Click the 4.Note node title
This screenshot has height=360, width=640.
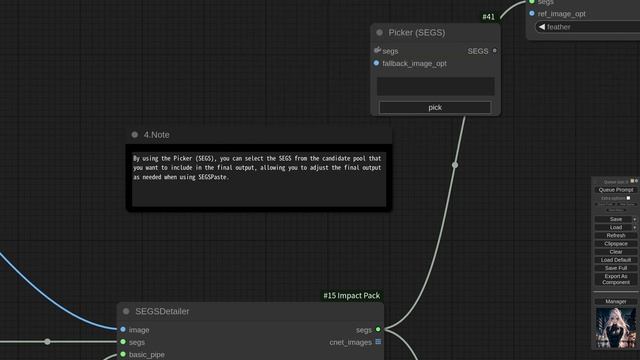(x=156, y=135)
